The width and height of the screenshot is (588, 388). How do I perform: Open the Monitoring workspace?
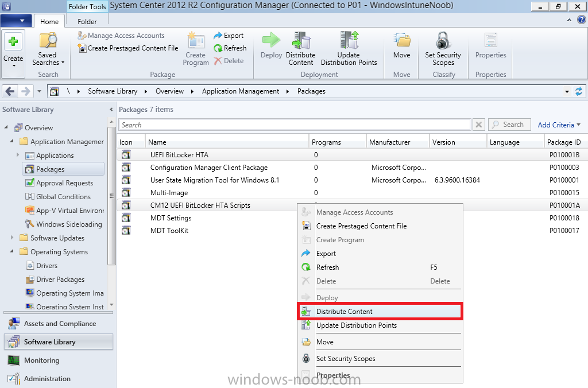tap(59, 360)
